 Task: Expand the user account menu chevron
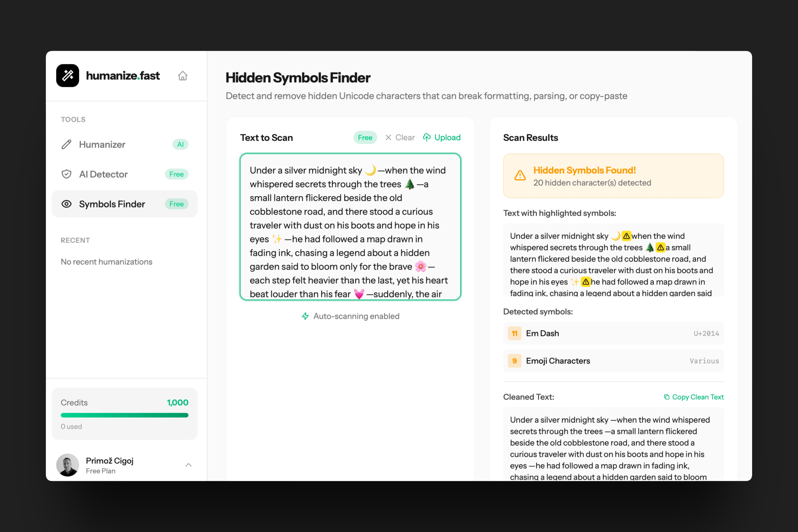point(189,465)
